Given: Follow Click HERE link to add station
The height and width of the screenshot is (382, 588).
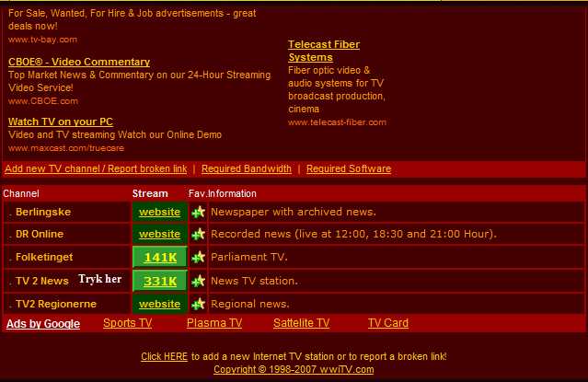Looking at the screenshot, I should point(164,356).
